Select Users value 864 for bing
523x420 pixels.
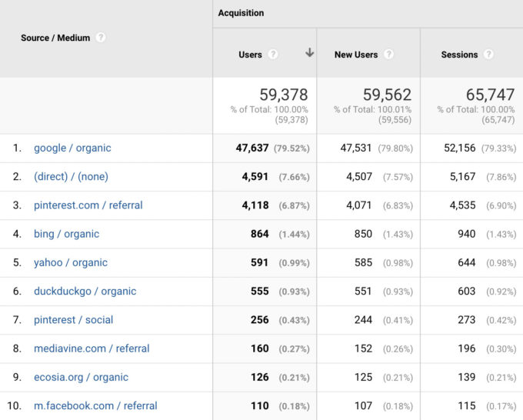[259, 234]
